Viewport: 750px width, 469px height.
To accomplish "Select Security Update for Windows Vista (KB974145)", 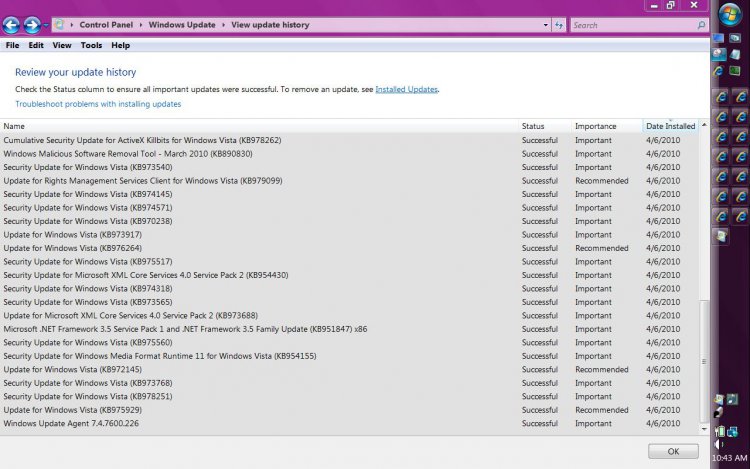I will [349, 195].
